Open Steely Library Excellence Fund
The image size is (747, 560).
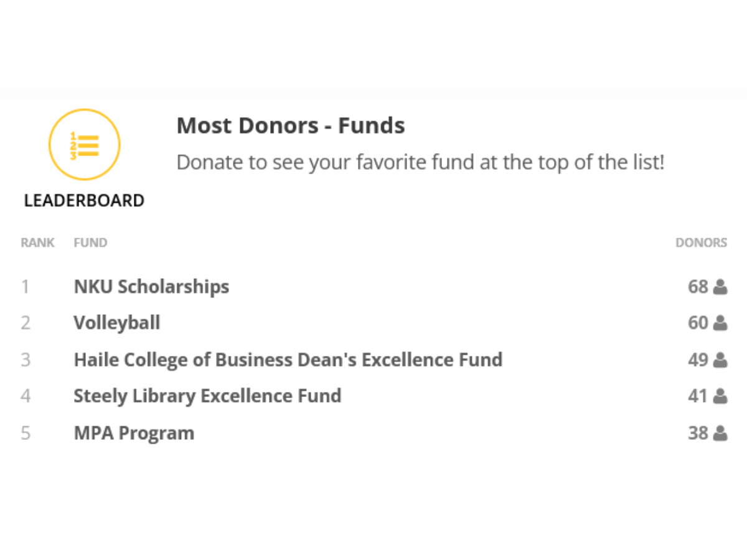[207, 396]
